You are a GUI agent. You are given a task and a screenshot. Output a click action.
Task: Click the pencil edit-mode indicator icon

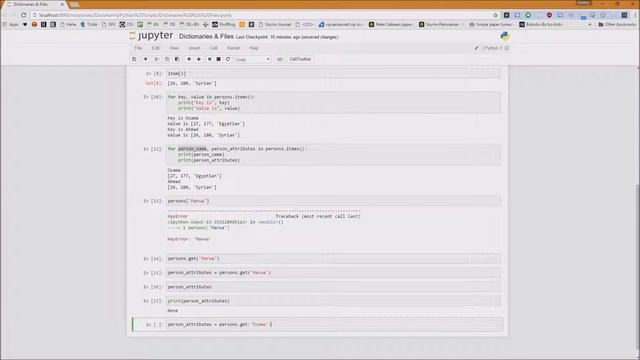click(x=476, y=48)
